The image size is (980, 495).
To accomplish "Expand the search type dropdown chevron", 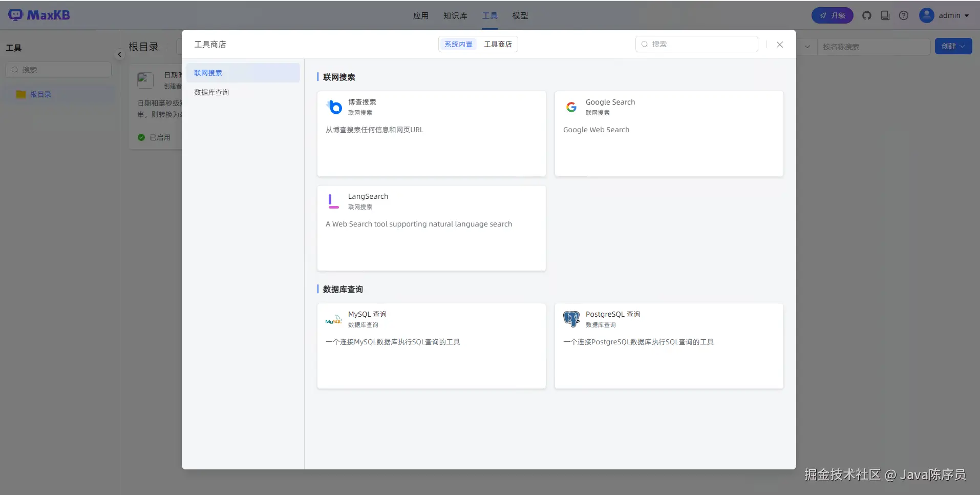I will tap(807, 47).
